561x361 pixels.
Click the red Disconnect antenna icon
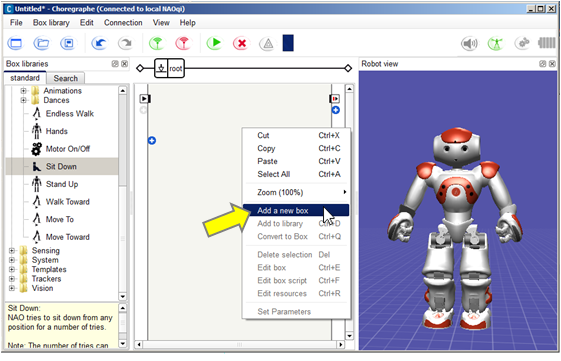(x=183, y=43)
